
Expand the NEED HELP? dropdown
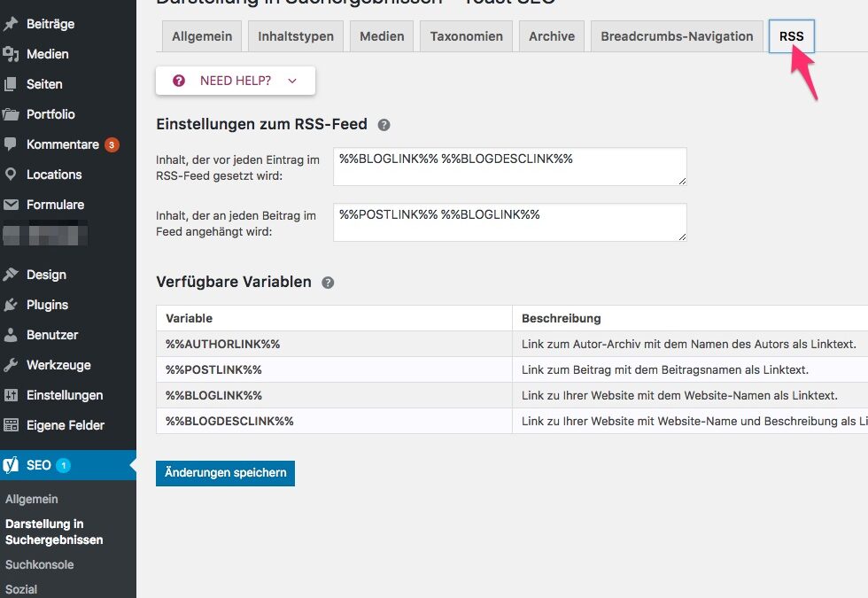[236, 81]
